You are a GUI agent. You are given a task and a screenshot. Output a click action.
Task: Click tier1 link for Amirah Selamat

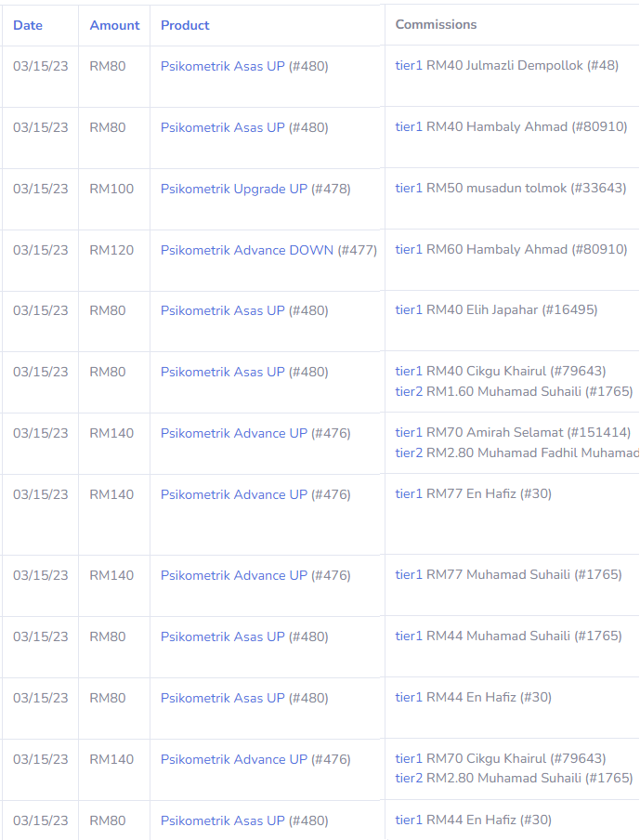click(409, 433)
